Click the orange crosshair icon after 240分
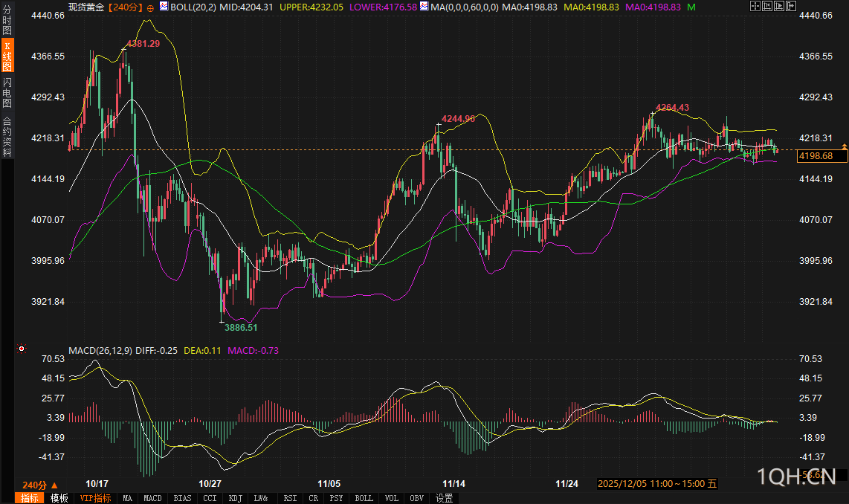The height and width of the screenshot is (504, 849). point(151,7)
